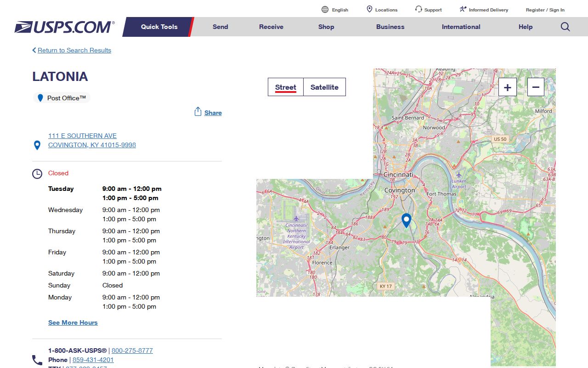Click the Share link

(x=213, y=113)
